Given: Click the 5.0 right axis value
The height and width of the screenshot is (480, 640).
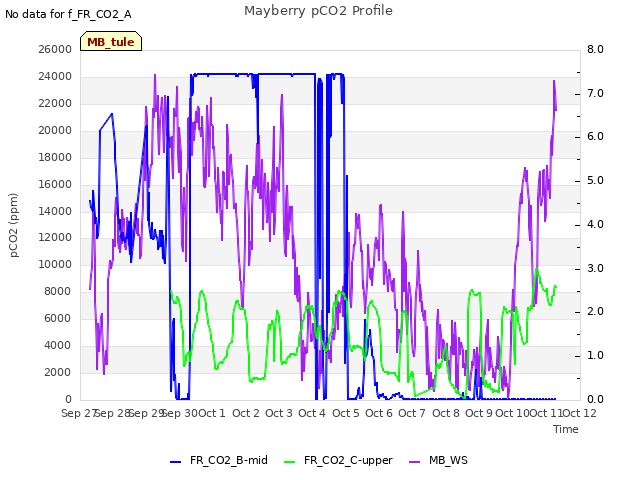Looking at the screenshot, I should pos(595,180).
